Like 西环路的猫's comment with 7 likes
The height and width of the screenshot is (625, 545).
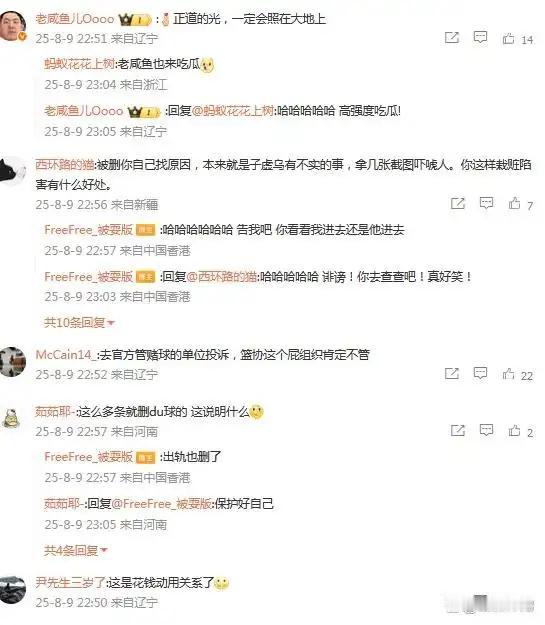(x=514, y=204)
